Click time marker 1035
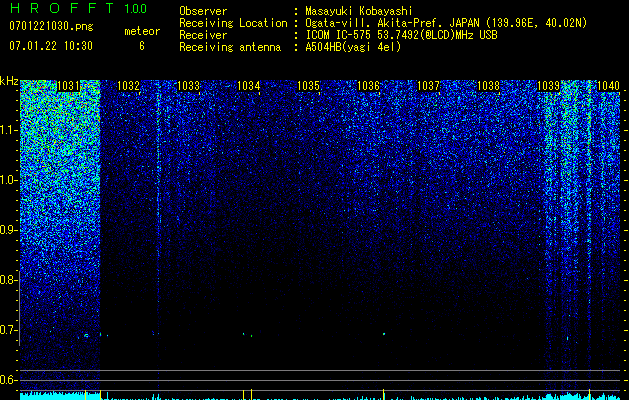 pos(308,86)
